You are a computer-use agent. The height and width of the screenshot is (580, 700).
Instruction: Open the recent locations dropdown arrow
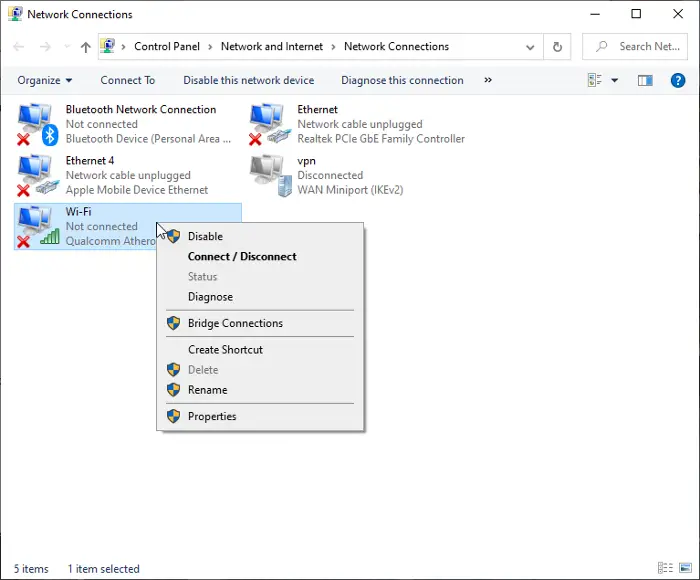coord(68,47)
